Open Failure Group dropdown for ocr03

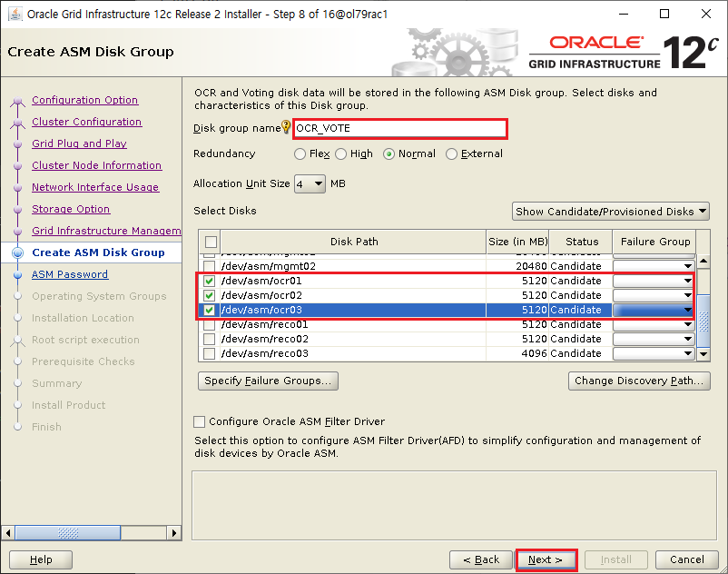point(654,310)
